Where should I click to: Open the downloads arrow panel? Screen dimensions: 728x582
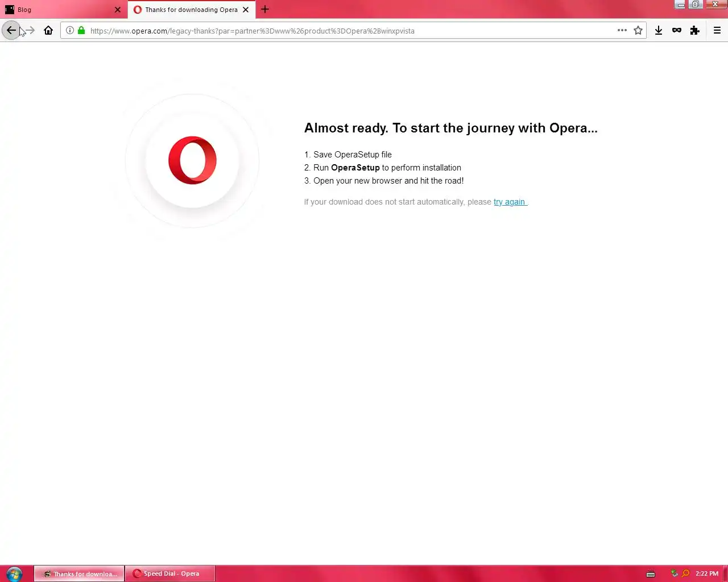coord(659,31)
